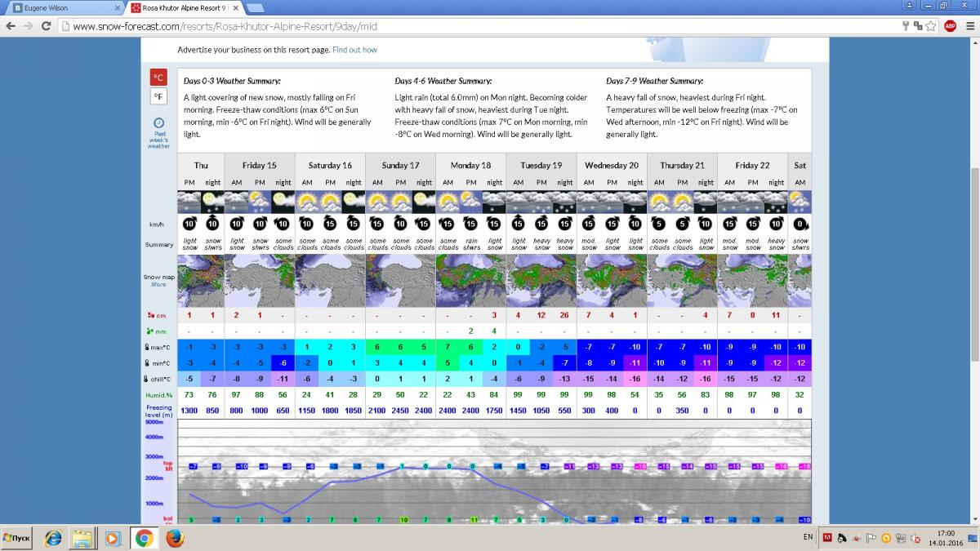Image resolution: width=980 pixels, height=551 pixels.
Task: Click the 26 cm snowfall value
Action: point(565,315)
